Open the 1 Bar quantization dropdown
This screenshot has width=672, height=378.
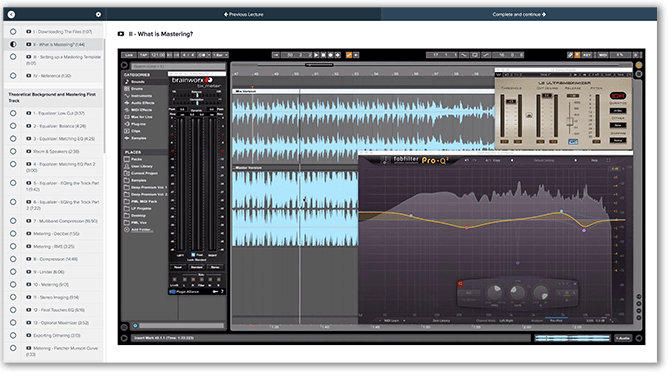[220, 55]
